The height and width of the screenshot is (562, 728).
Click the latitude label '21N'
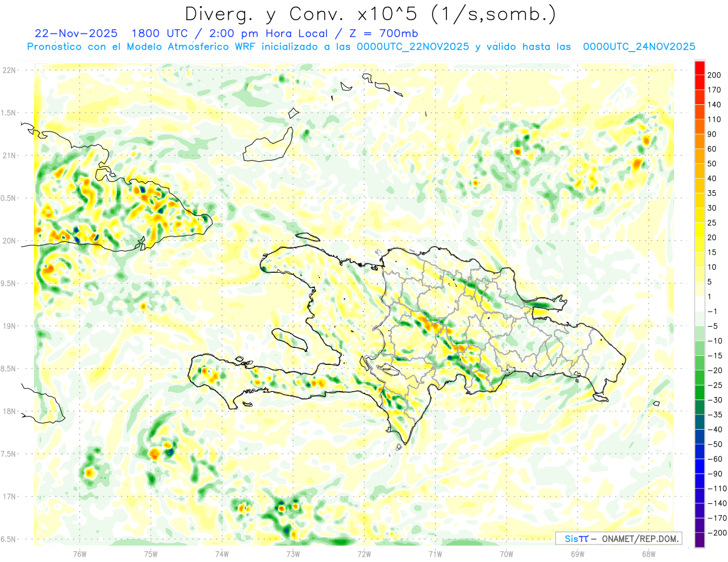click(9, 155)
